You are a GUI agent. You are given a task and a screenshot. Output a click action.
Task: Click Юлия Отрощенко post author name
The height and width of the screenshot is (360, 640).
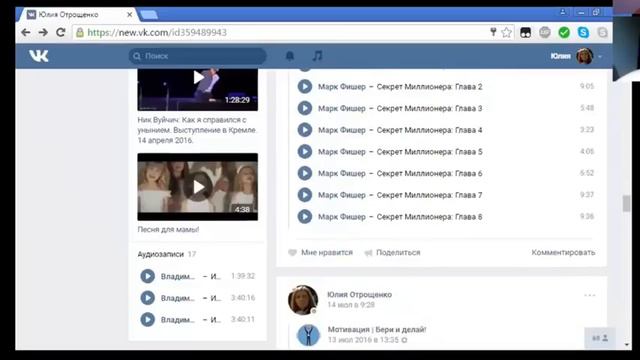pos(359,294)
